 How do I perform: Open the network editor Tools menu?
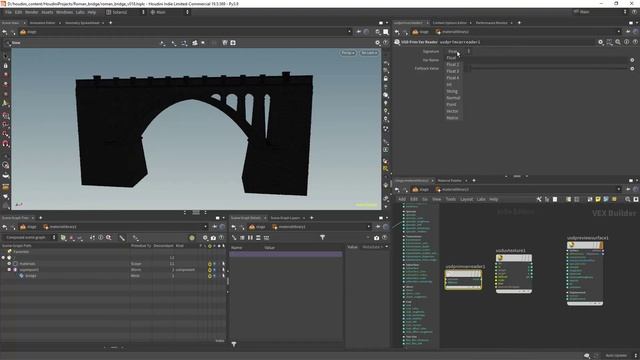(451, 199)
